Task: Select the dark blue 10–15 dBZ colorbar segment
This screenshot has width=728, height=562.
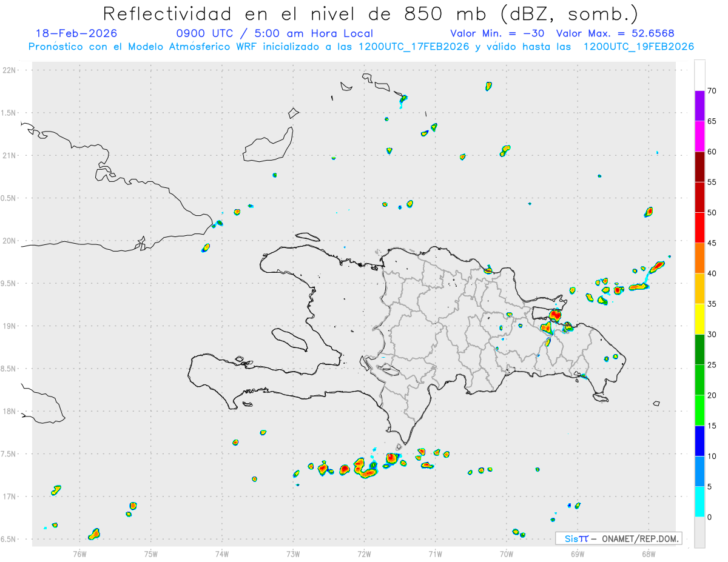Action: 699,441
